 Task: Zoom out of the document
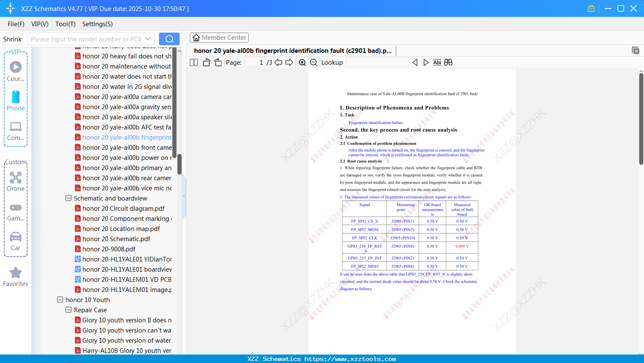click(313, 62)
